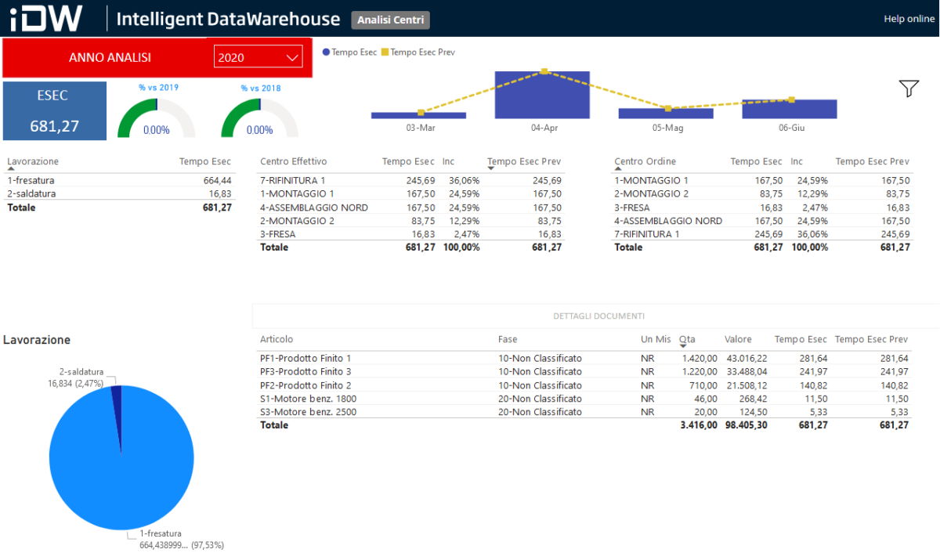Select 7-RIFINITURA 1 in the Centro Effettivo table
940x560 pixels.
point(411,180)
